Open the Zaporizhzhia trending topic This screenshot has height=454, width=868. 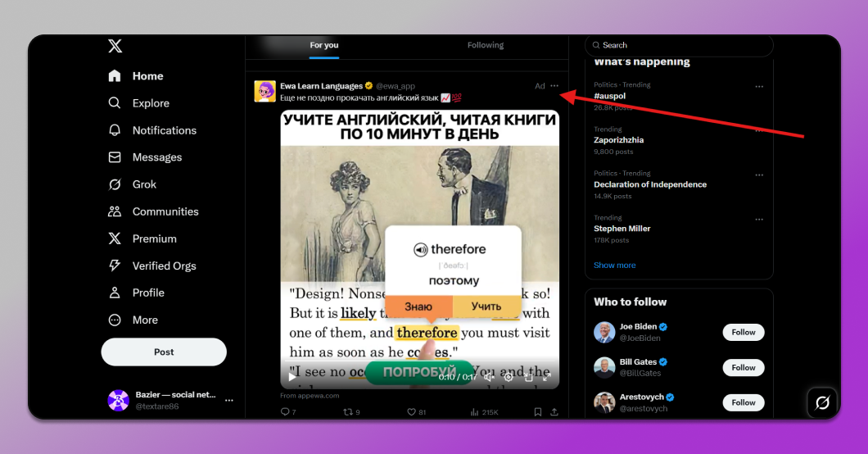(x=619, y=140)
